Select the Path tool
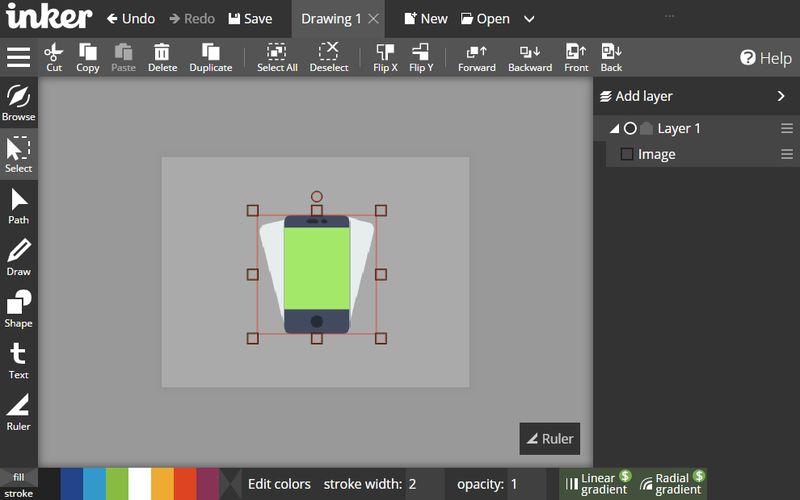Screen dimensions: 800x500 click(19, 205)
